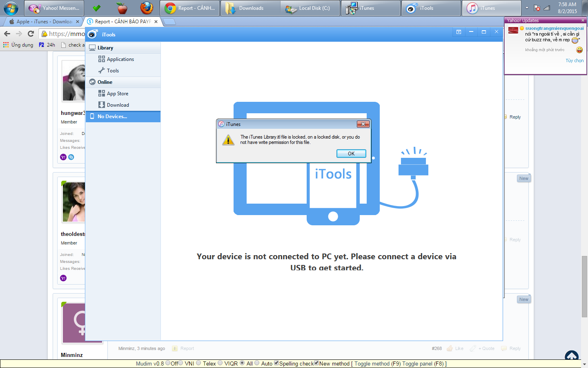Open the Yahoo icon under theoldest's profile
This screenshot has width=588, height=368.
[x=63, y=278]
